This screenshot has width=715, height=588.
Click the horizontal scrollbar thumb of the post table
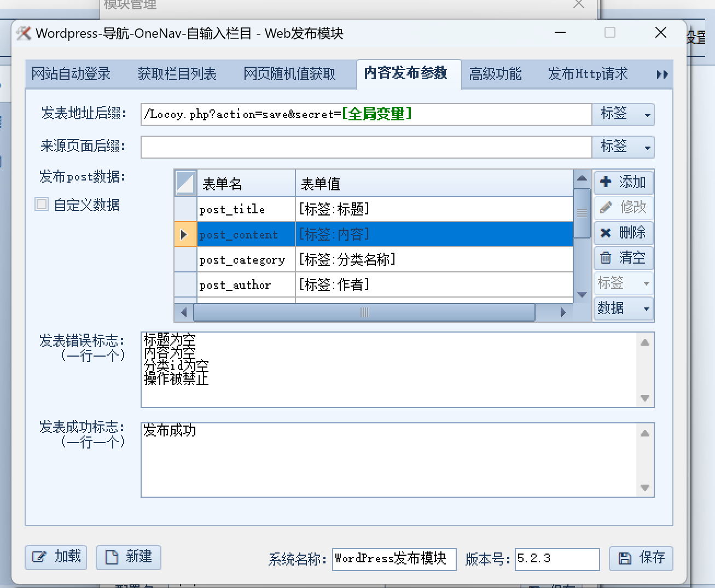tap(364, 312)
